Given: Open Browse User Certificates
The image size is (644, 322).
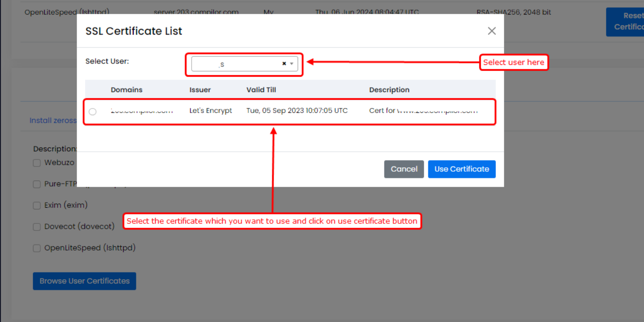Looking at the screenshot, I should 85,281.
